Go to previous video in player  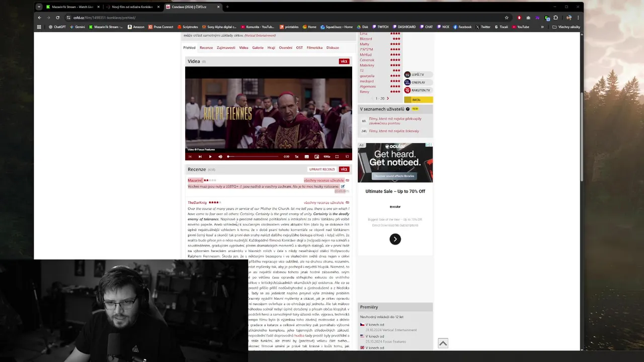[x=190, y=156]
